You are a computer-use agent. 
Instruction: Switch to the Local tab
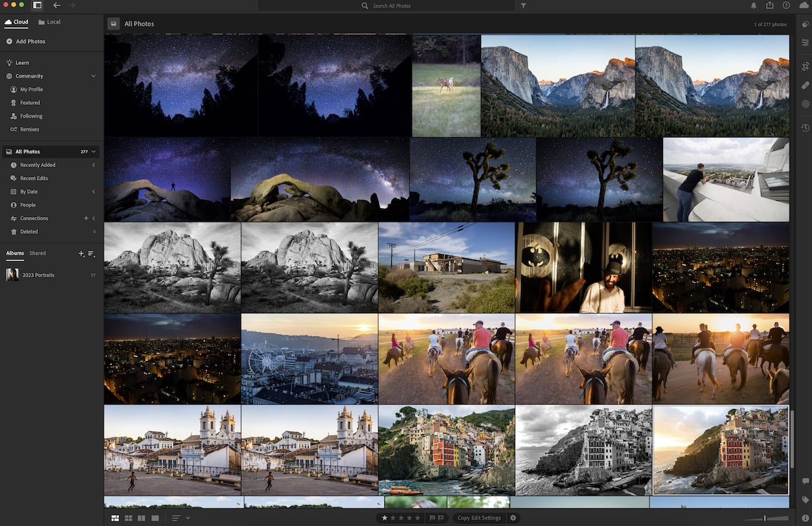click(49, 22)
